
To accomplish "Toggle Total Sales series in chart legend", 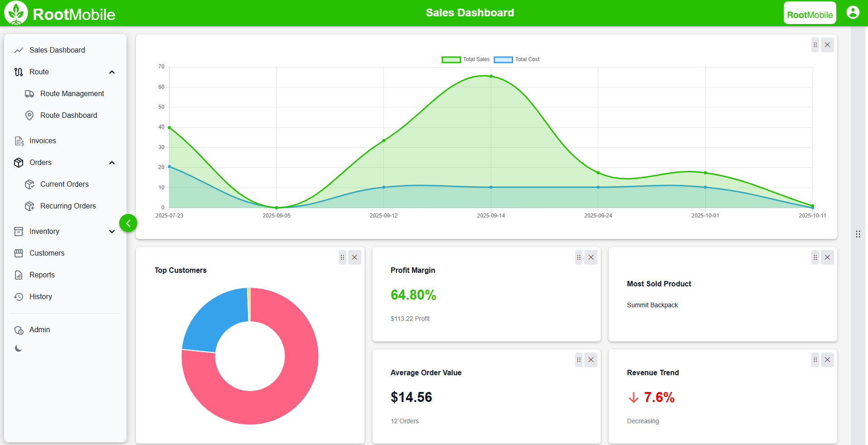I will tap(465, 59).
